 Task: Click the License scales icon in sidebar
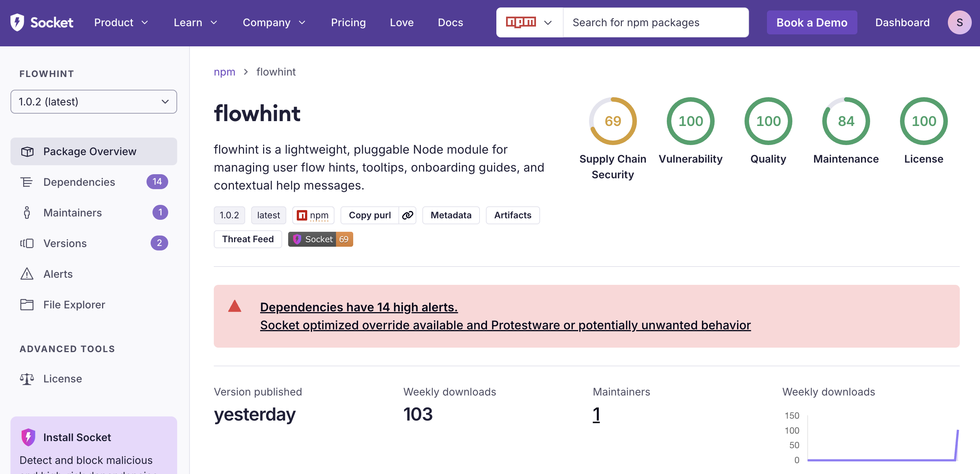(x=27, y=379)
